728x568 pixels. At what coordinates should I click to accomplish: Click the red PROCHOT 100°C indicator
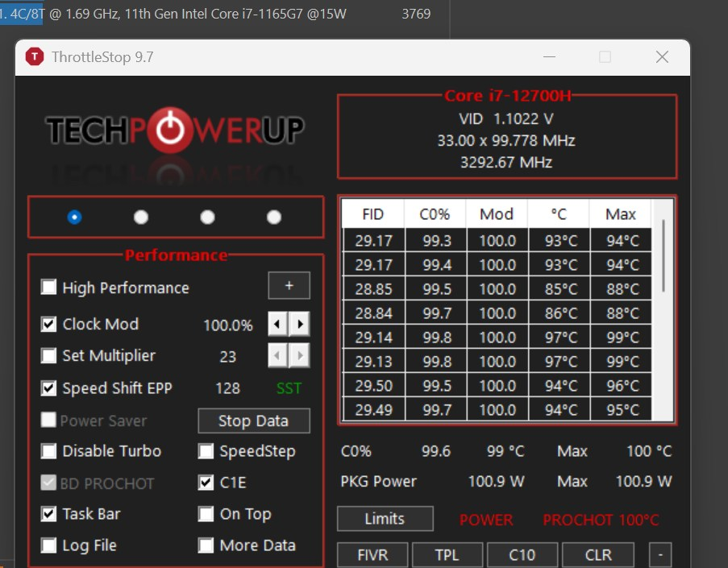(601, 520)
